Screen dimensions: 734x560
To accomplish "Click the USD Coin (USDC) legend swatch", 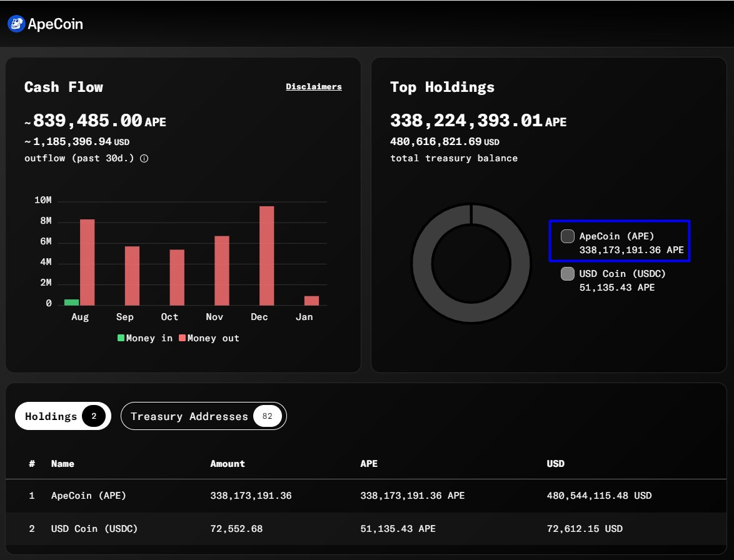I will click(567, 274).
